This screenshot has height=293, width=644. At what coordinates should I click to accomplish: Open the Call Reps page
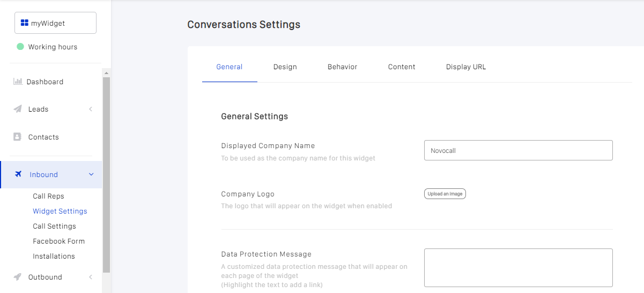click(x=48, y=196)
